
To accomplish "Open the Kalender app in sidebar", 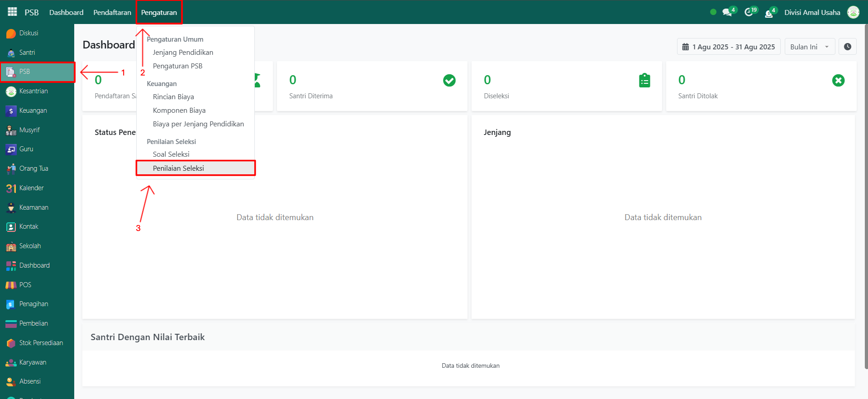I will [31, 188].
